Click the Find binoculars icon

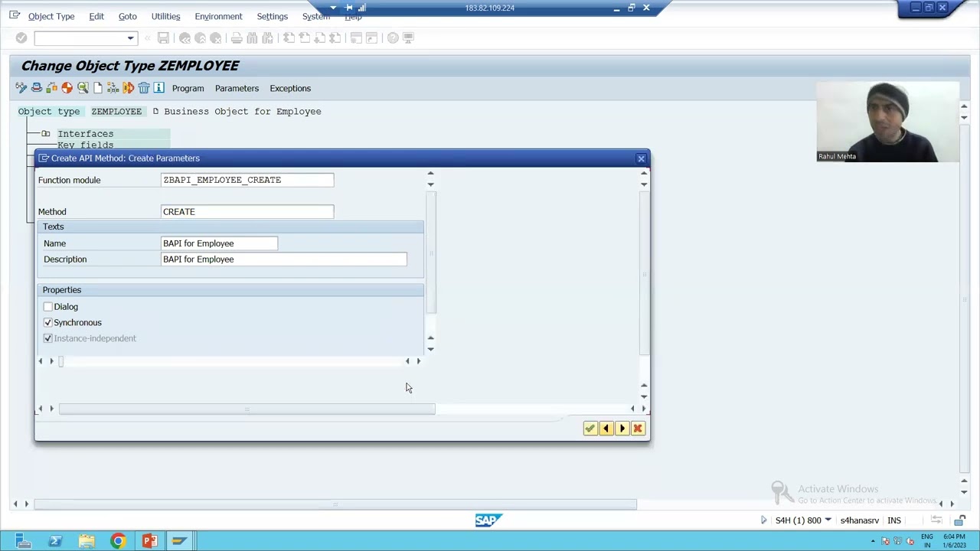click(x=252, y=37)
